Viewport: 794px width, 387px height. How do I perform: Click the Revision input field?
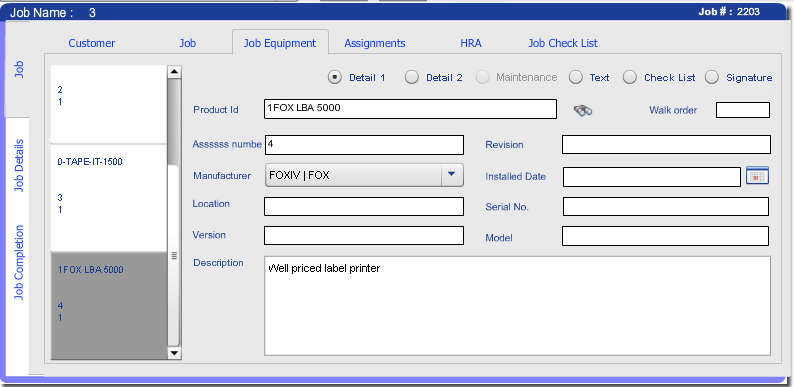click(666, 144)
